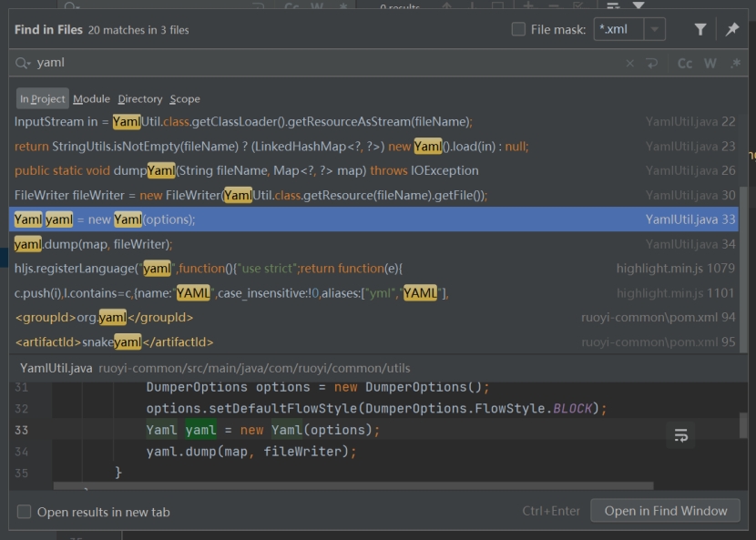Image resolution: width=756 pixels, height=540 pixels.
Task: Click the yaml search input field
Action: [x=319, y=64]
